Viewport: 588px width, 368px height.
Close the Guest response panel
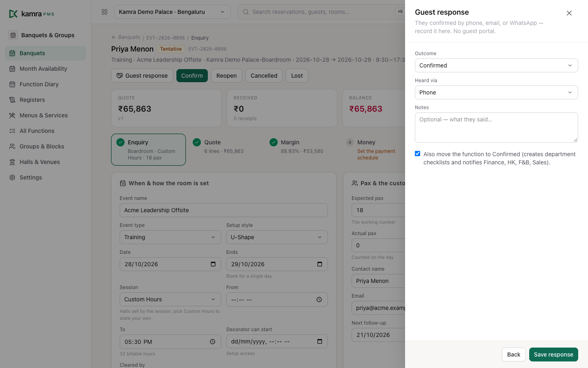tap(569, 13)
